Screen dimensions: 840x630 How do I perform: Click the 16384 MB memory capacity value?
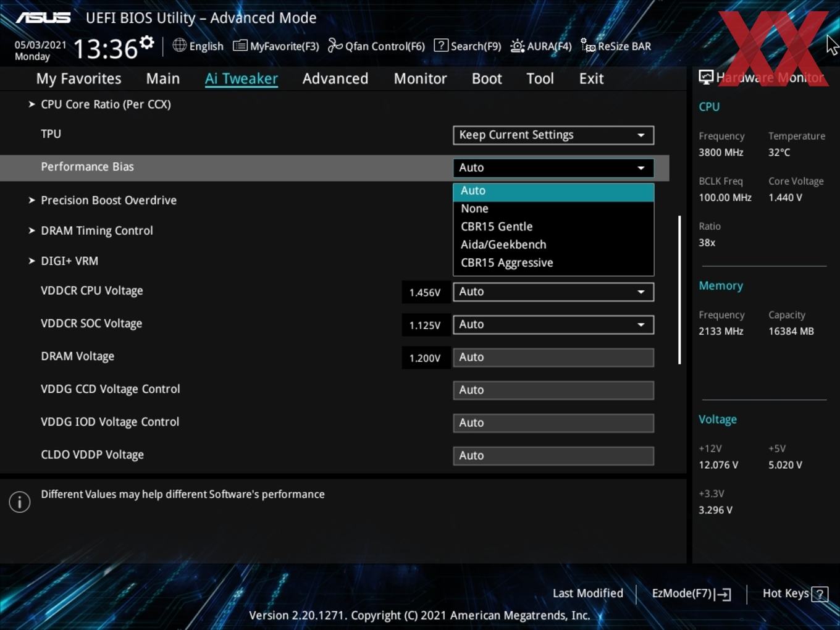[791, 332]
